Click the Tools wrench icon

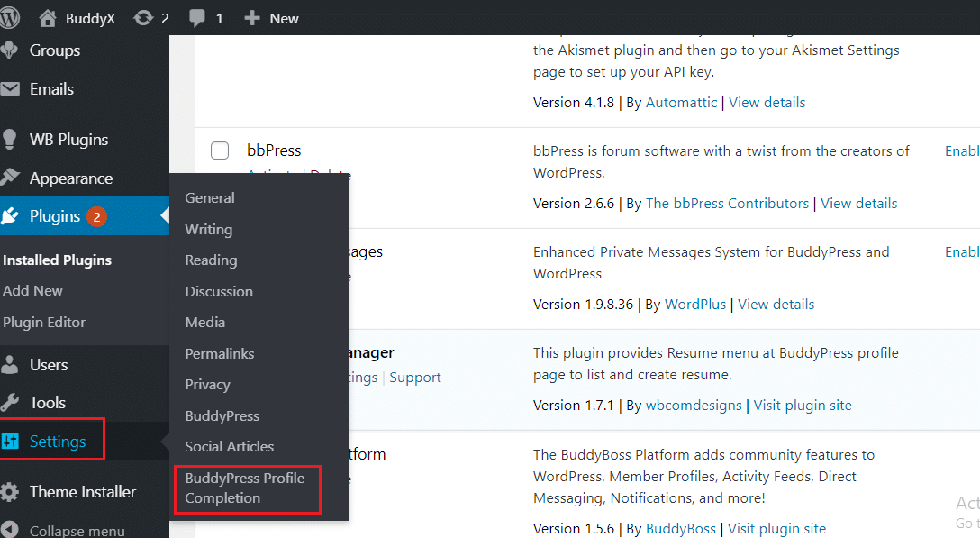coord(10,403)
